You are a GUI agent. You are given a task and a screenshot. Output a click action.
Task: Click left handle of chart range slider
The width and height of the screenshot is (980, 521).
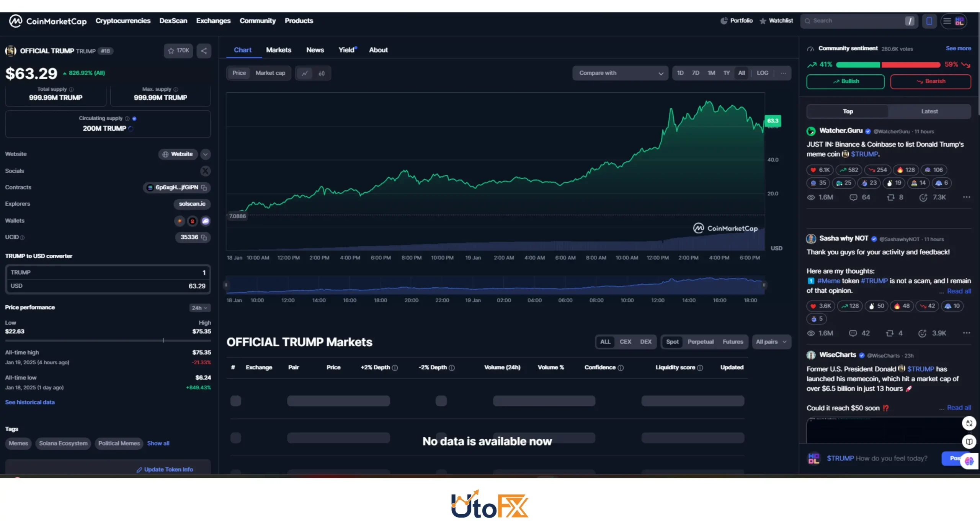coord(226,285)
